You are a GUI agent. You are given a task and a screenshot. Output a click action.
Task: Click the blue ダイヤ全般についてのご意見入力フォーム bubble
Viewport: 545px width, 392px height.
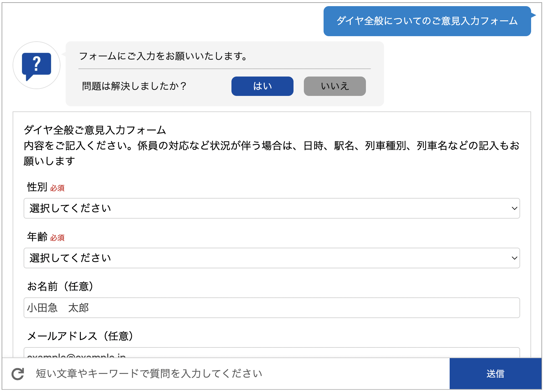click(x=427, y=21)
